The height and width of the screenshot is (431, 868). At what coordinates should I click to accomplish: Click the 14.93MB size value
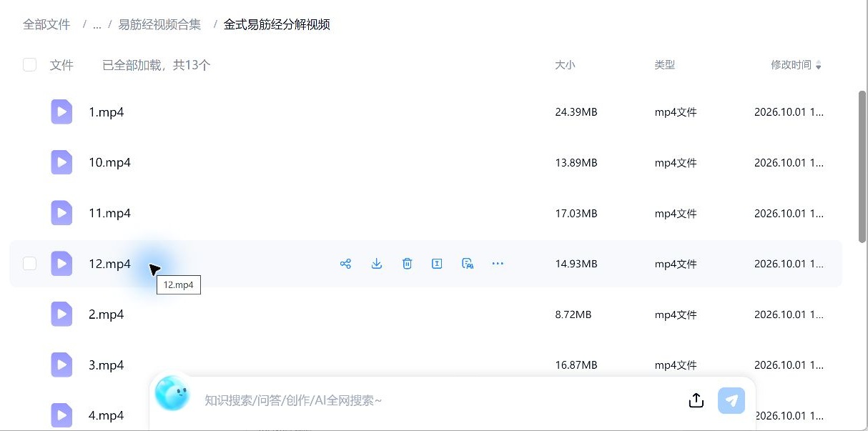[x=576, y=264]
